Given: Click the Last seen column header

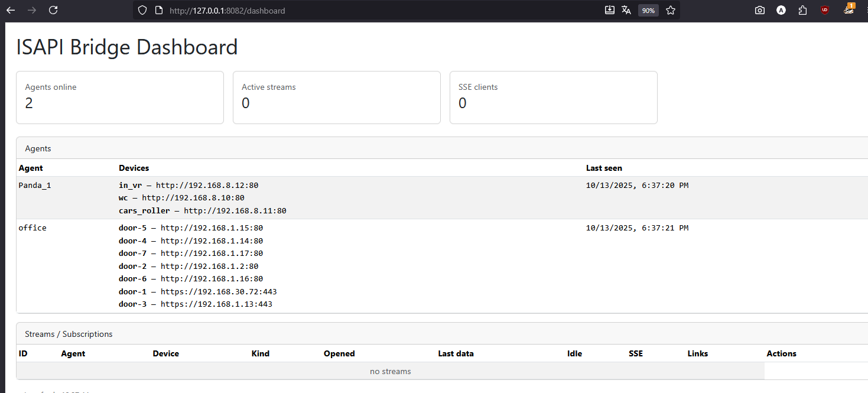Looking at the screenshot, I should (604, 168).
